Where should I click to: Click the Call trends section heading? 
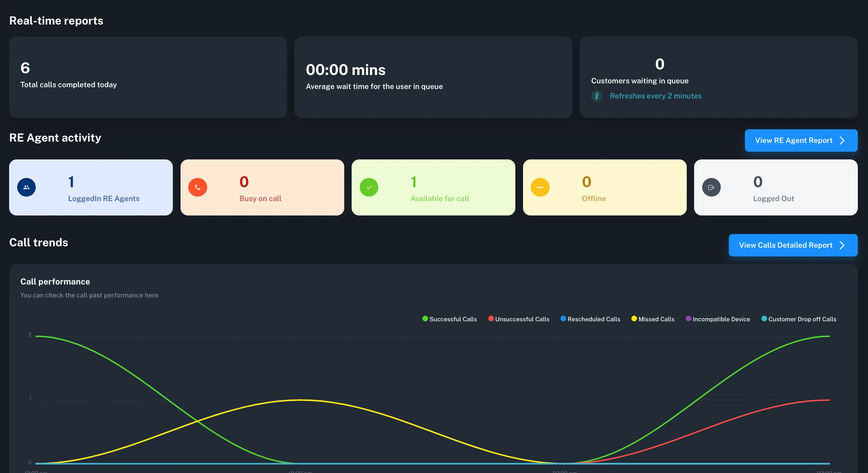39,242
